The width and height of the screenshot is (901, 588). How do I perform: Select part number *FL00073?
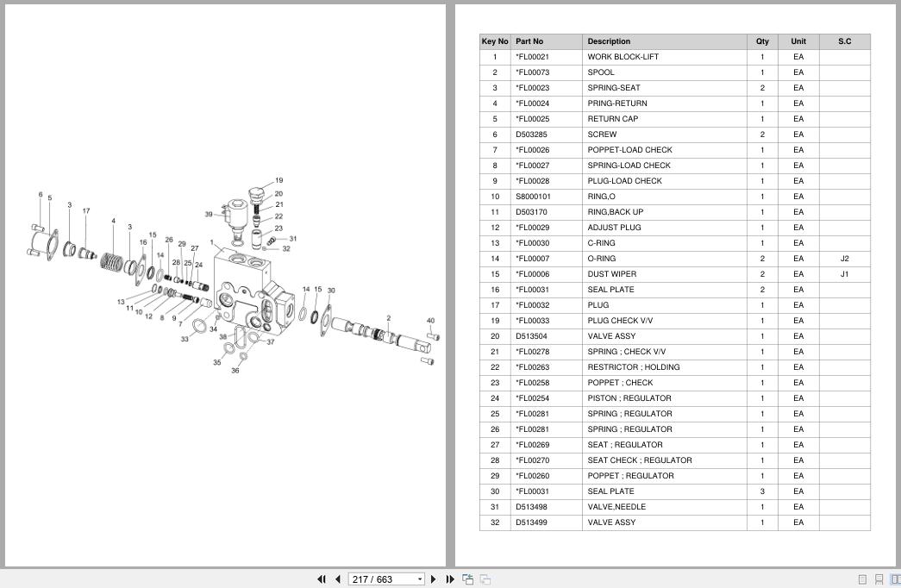coord(532,72)
